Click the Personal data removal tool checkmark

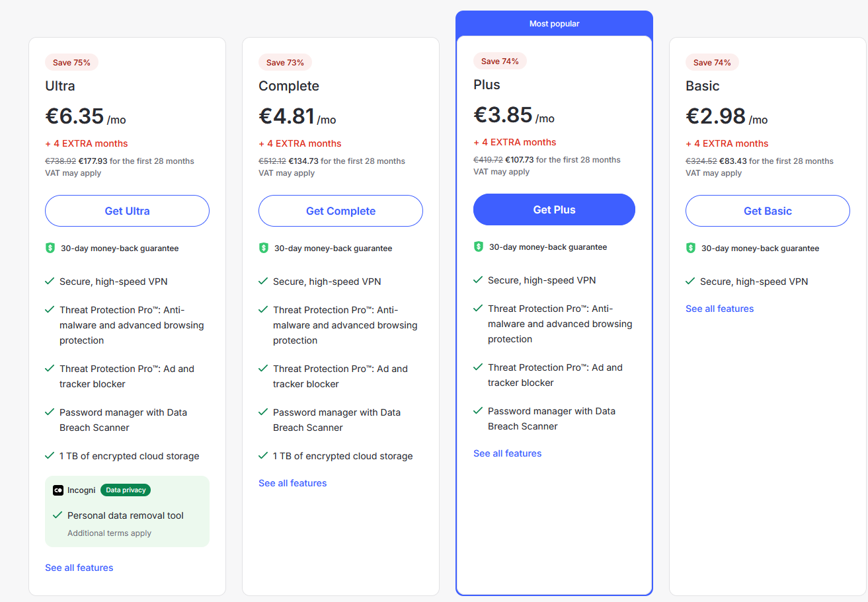point(58,515)
